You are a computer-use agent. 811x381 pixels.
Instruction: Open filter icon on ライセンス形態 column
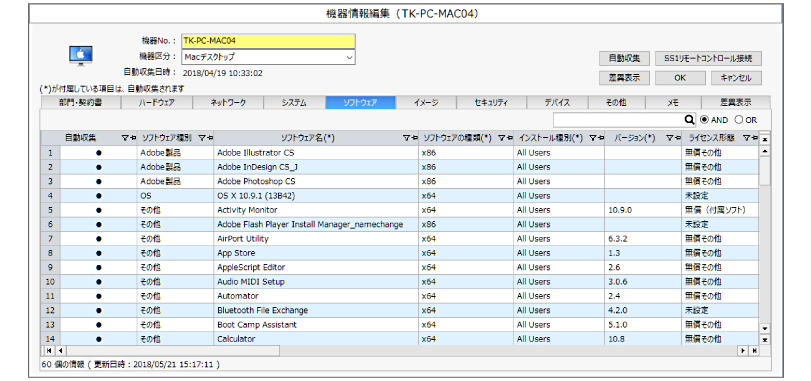pyautogui.click(x=746, y=138)
